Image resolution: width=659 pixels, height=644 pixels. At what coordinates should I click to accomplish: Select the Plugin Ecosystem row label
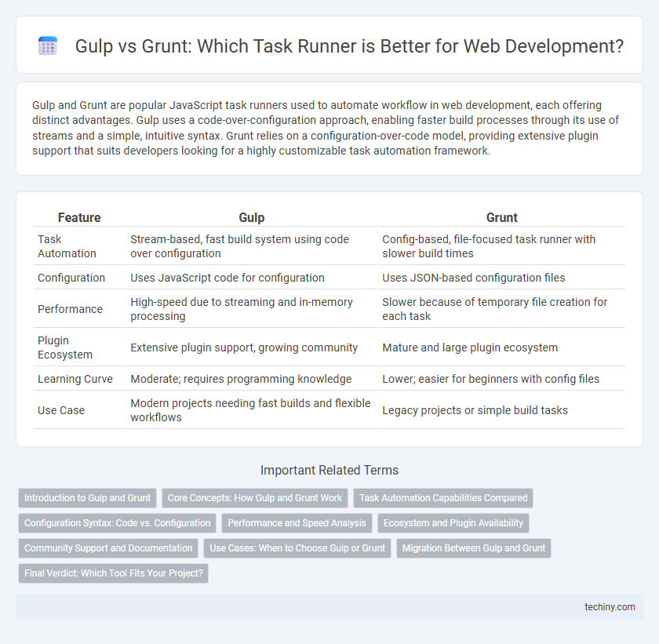click(x=64, y=347)
